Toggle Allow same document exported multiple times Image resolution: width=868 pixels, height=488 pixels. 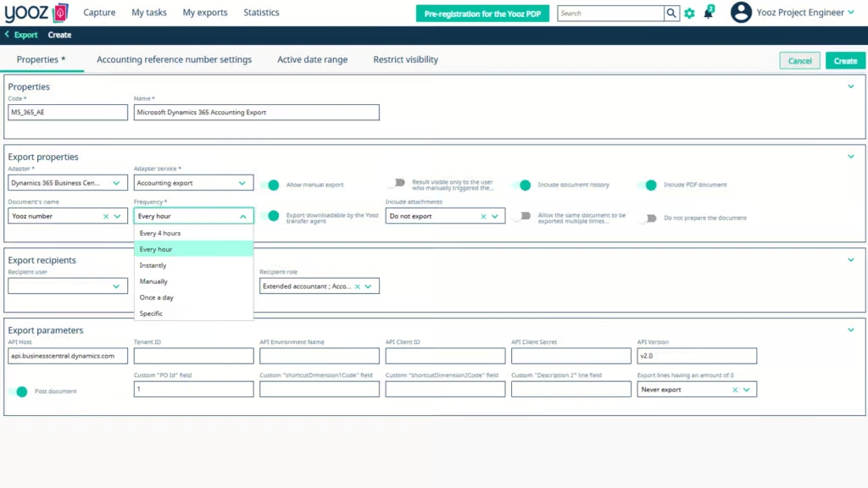pos(523,216)
